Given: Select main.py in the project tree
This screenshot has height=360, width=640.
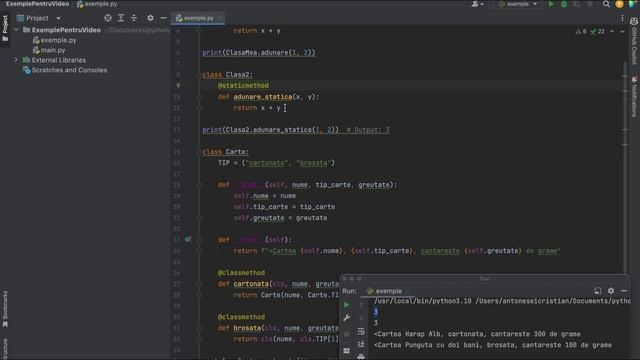Looking at the screenshot, I should [49, 50].
